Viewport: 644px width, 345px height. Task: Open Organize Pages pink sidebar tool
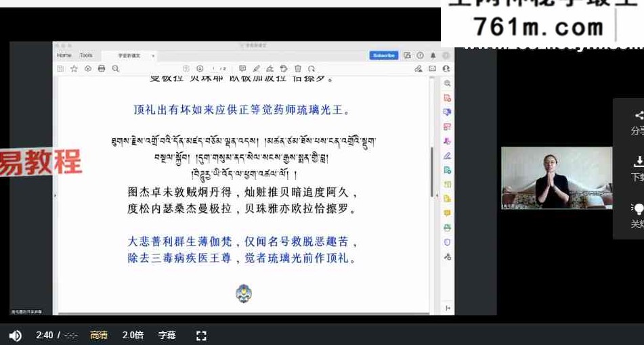pos(447,127)
